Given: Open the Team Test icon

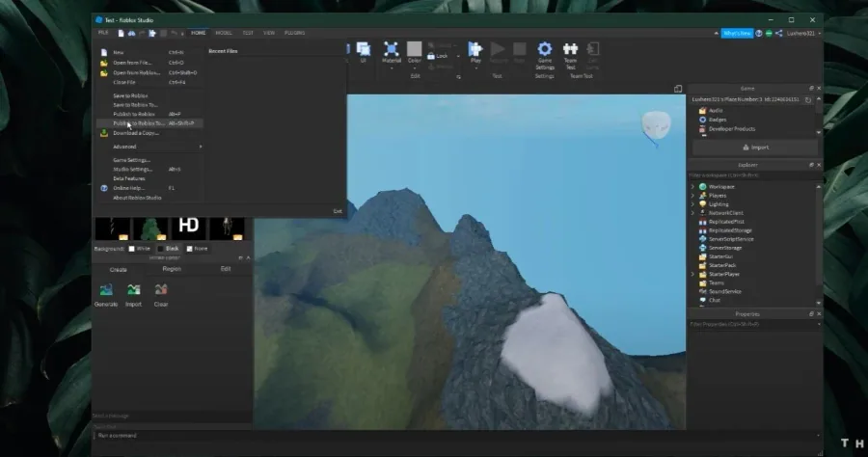Looking at the screenshot, I should coord(570,49).
